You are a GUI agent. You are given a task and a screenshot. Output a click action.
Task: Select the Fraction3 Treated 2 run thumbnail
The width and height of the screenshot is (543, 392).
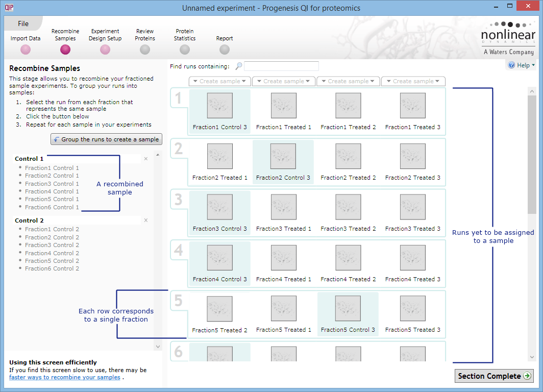pyautogui.click(x=348, y=207)
